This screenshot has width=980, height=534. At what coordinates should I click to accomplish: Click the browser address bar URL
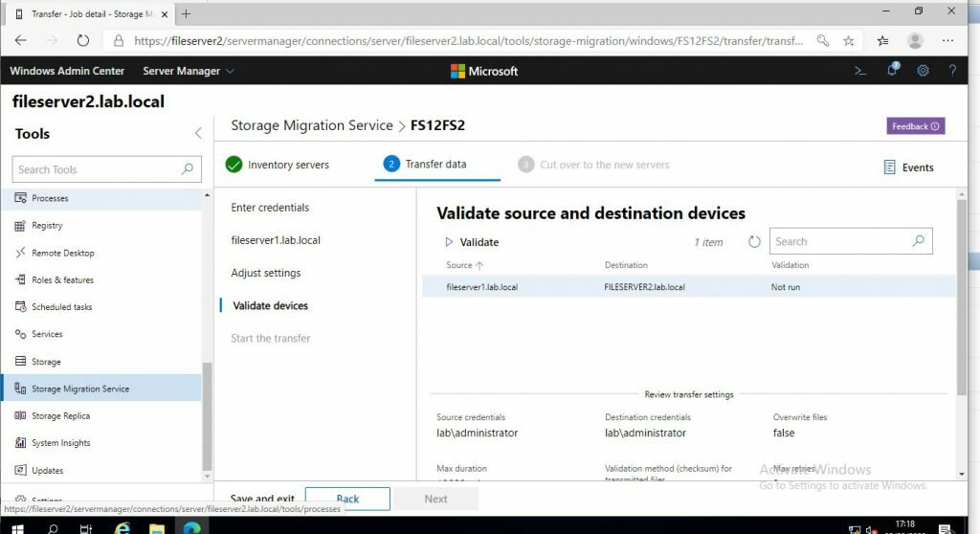pos(468,40)
